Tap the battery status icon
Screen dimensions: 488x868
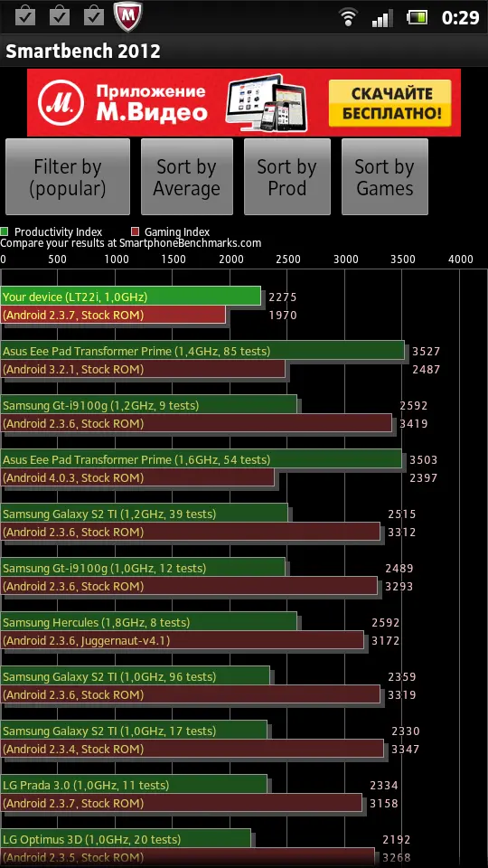pyautogui.click(x=418, y=18)
